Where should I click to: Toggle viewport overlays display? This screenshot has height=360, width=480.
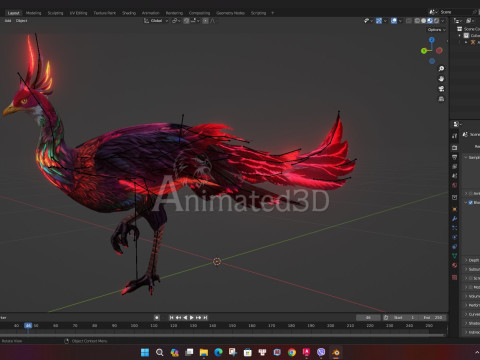(394, 21)
